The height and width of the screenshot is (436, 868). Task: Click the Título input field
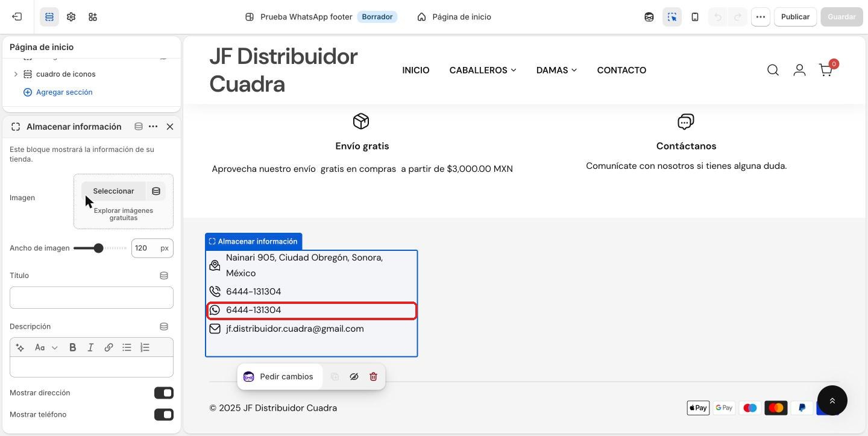pos(92,297)
